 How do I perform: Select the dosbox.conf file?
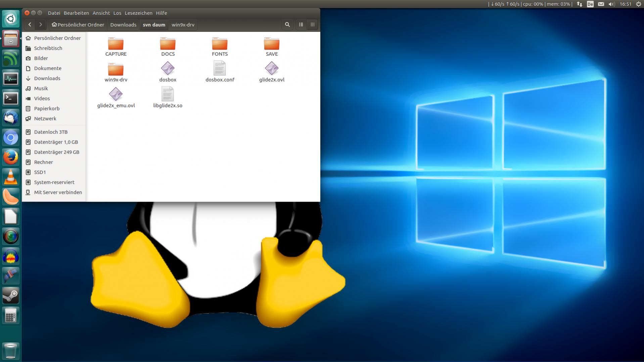tap(220, 72)
